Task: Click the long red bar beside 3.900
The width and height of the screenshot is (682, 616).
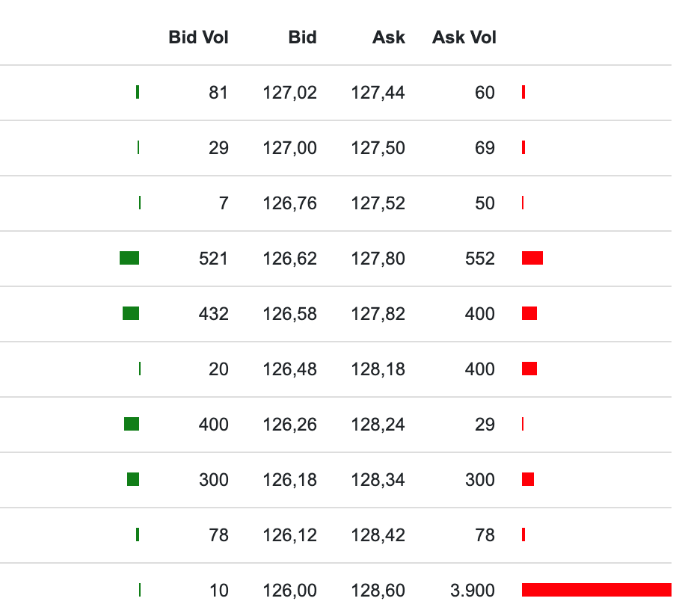Action: point(596,590)
